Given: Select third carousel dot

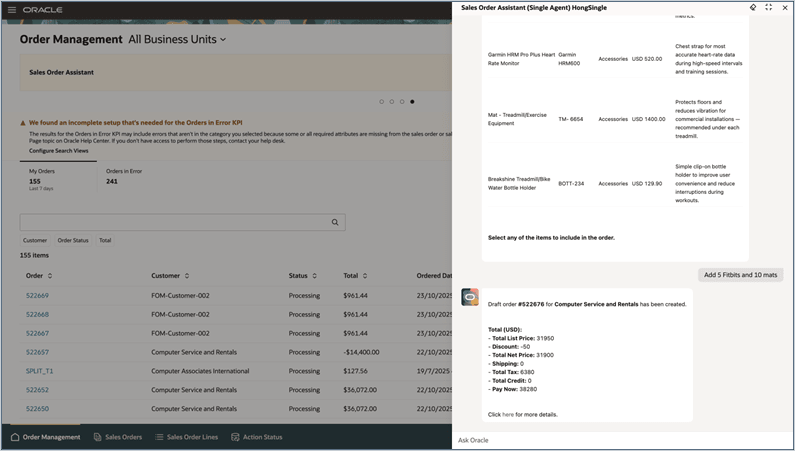Looking at the screenshot, I should [x=402, y=102].
